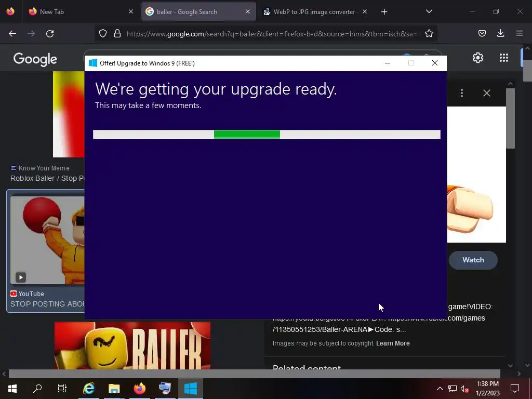Open the clock showing 1:38 PM

point(487,389)
